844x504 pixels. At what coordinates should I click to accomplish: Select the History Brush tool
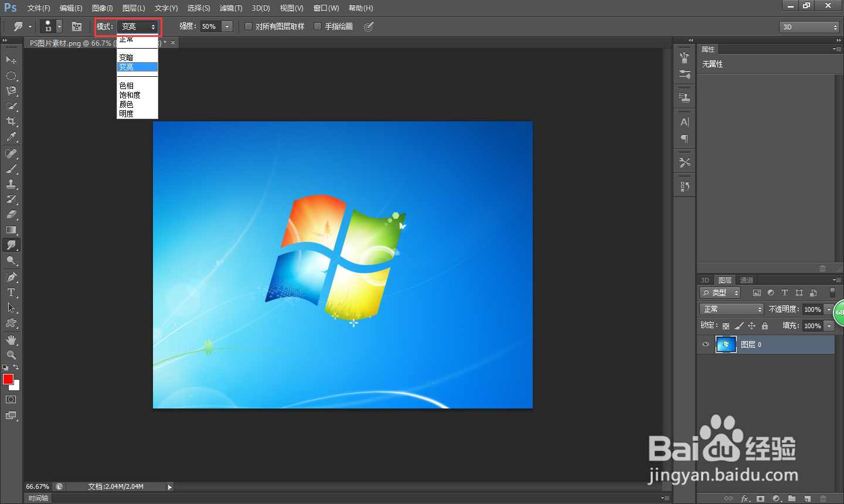coord(11,199)
